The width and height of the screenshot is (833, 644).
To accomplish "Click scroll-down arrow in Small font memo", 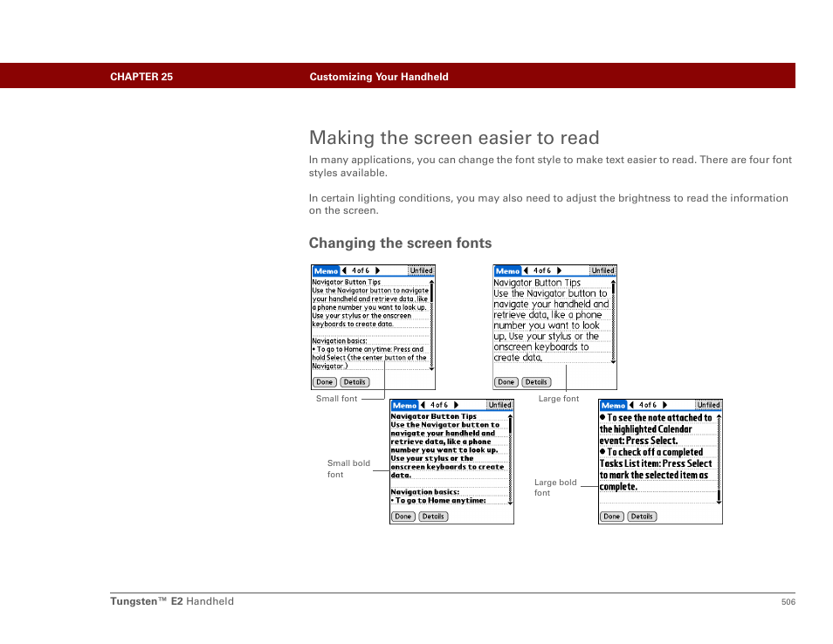I will 431,368.
